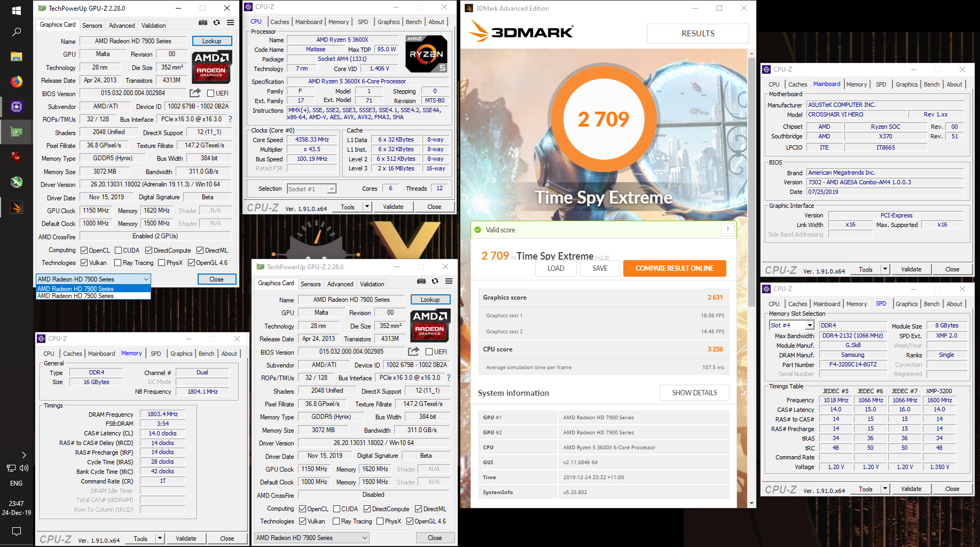Click 3DMark vertical scrollbar track
This screenshot has width=980, height=547.
[x=751, y=278]
